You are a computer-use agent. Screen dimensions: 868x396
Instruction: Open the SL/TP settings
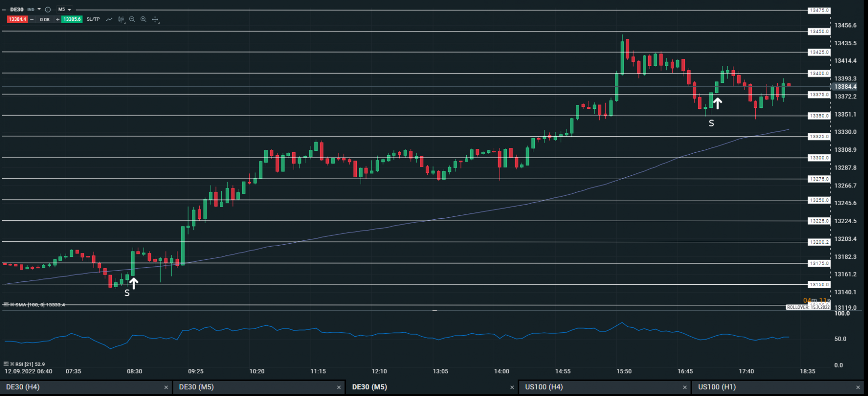[93, 19]
